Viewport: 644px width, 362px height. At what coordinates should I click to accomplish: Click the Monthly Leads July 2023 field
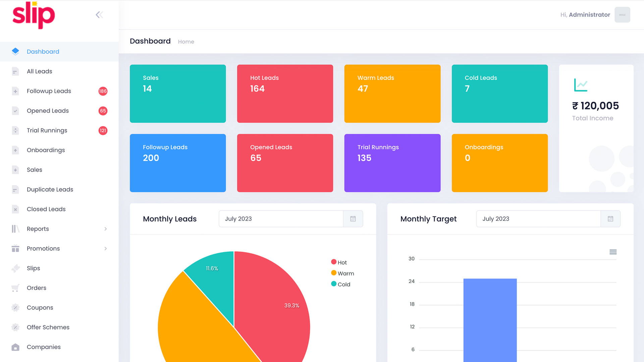281,219
